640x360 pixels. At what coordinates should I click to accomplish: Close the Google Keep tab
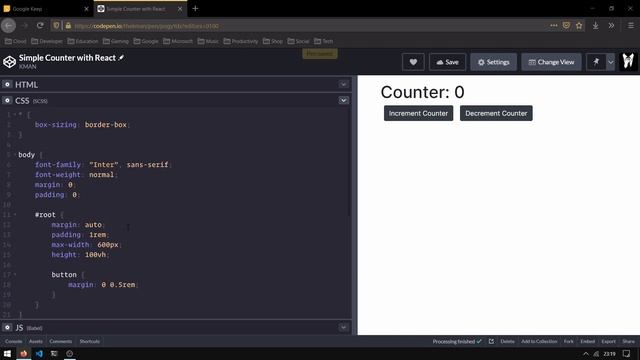click(86, 9)
